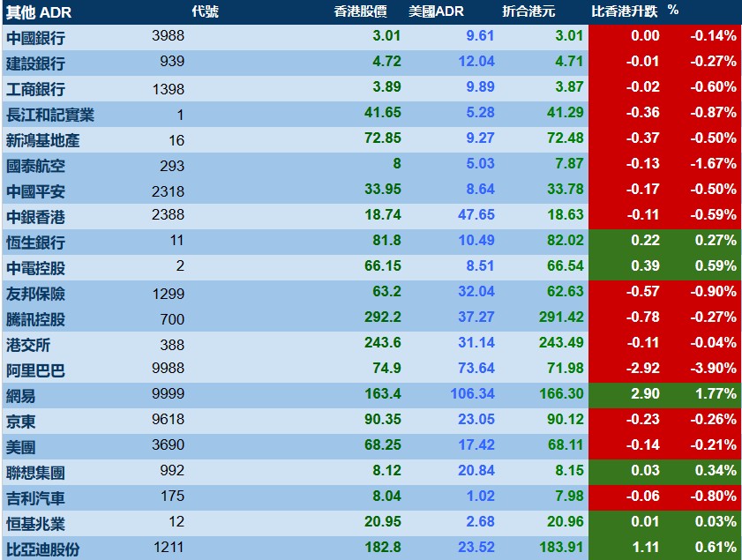Viewport: 742px width, 560px height.
Task: Click stock code 9618
Action: pyautogui.click(x=168, y=419)
